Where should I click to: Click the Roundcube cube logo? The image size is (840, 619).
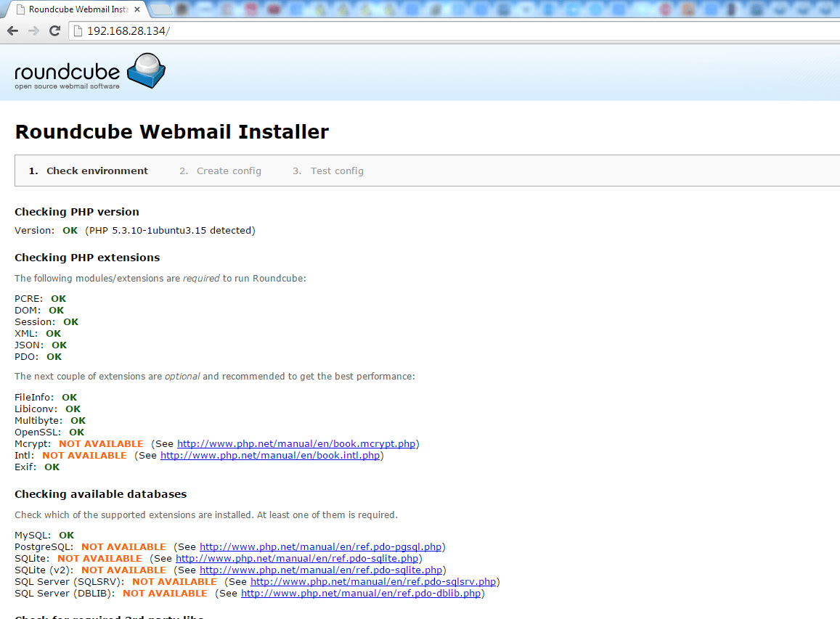[146, 70]
